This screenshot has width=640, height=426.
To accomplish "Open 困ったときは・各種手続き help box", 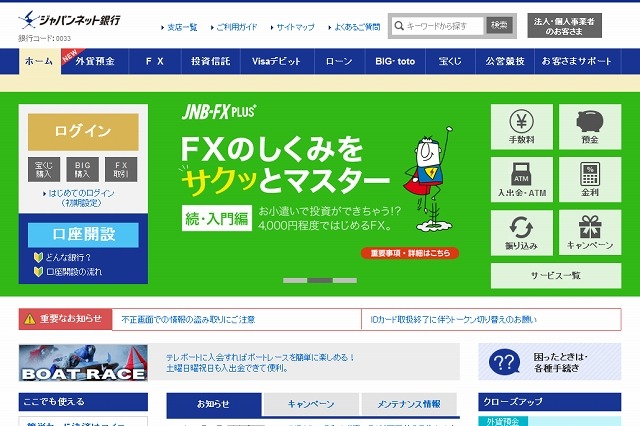I will point(550,362).
